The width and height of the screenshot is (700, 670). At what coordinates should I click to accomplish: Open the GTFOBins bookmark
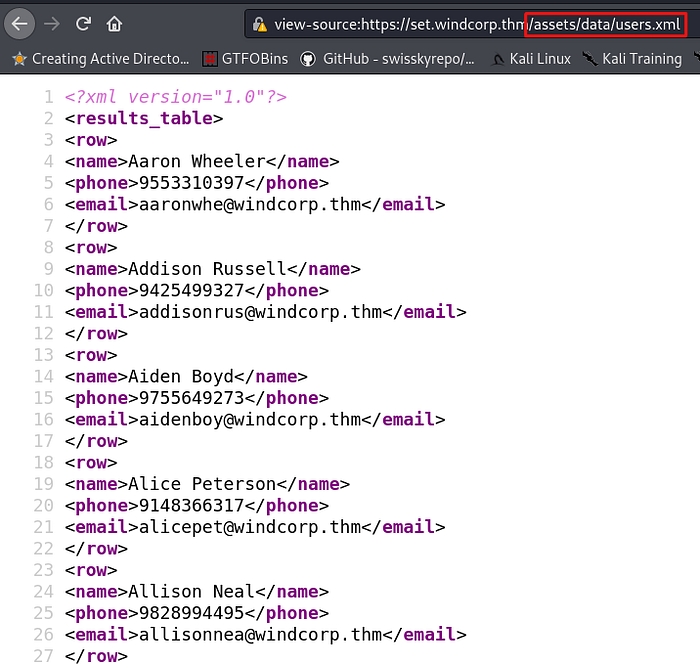click(x=255, y=59)
